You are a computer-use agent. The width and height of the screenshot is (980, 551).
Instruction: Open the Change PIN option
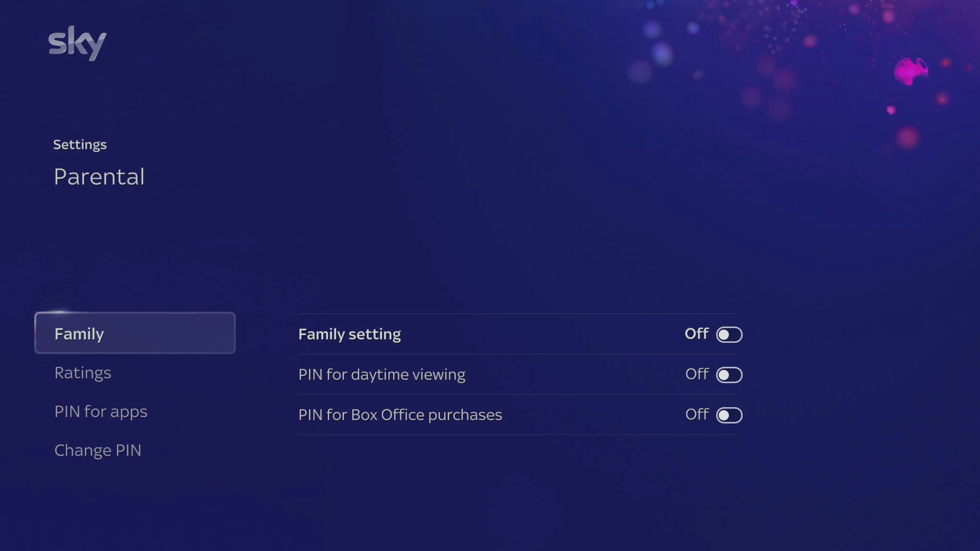97,450
